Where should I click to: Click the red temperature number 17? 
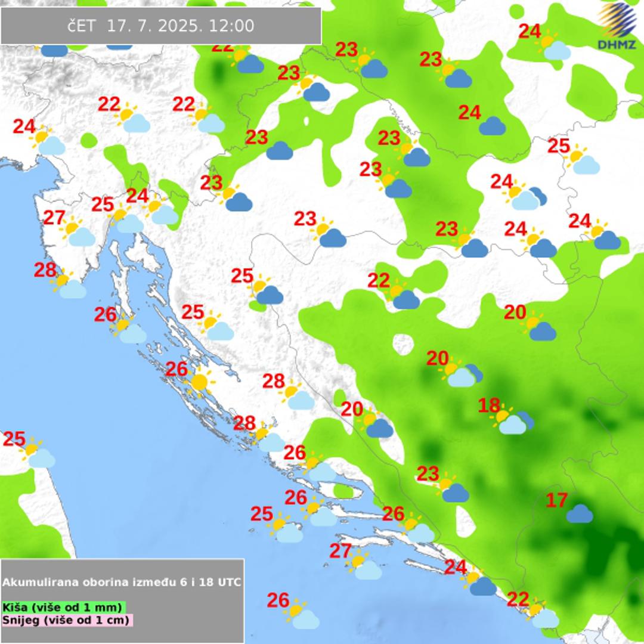(556, 501)
